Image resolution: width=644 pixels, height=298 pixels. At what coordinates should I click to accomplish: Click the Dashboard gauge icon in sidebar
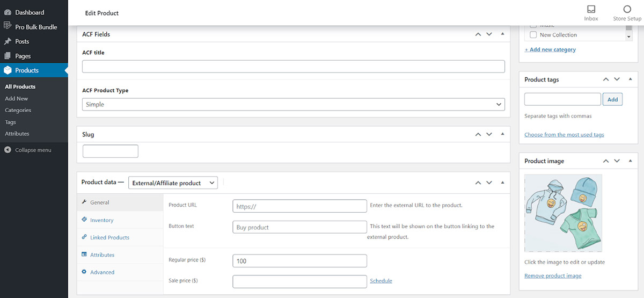(x=8, y=12)
